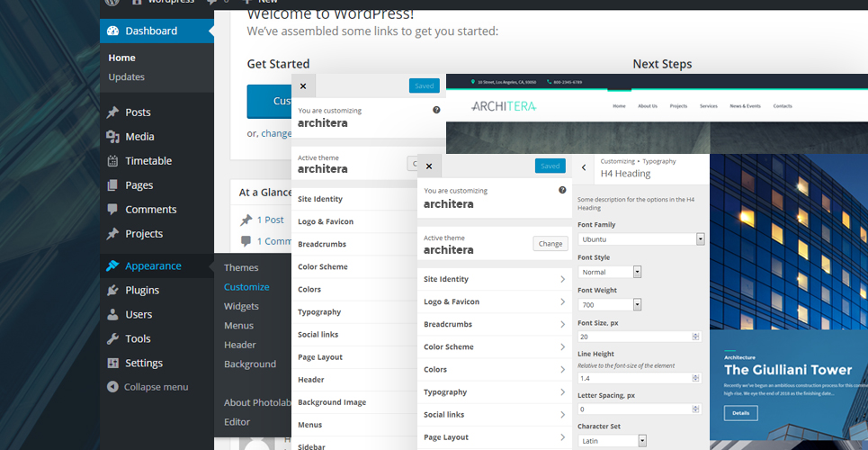Select Editor in Appearance submenu
Image resolution: width=868 pixels, height=450 pixels.
coord(237,422)
